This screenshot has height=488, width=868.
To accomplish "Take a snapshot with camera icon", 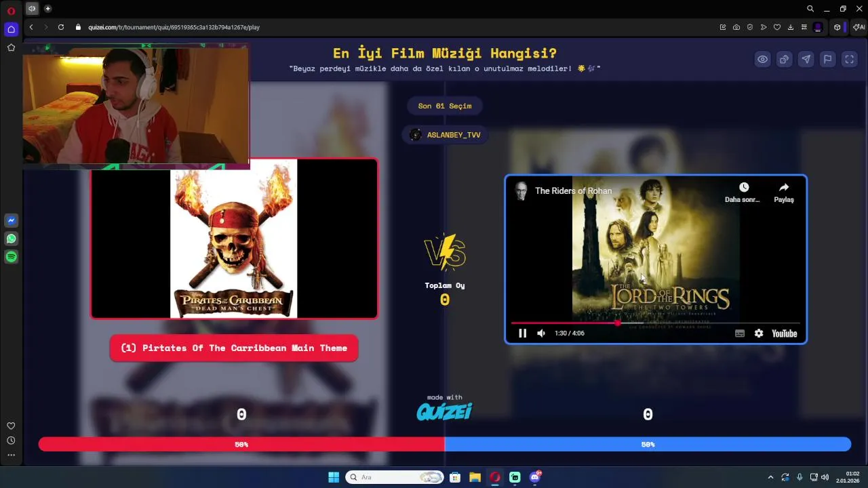I will [736, 27].
